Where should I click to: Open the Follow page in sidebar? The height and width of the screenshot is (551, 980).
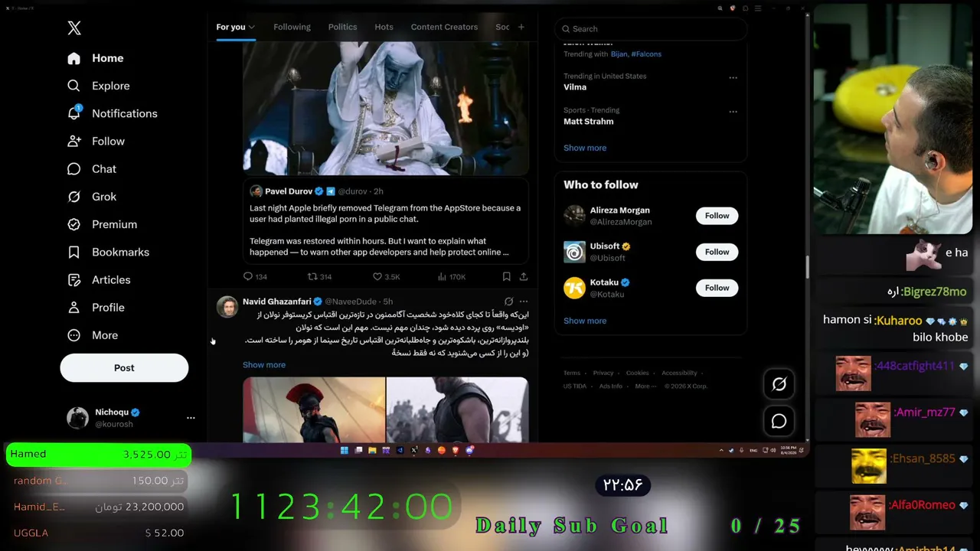tap(96, 141)
